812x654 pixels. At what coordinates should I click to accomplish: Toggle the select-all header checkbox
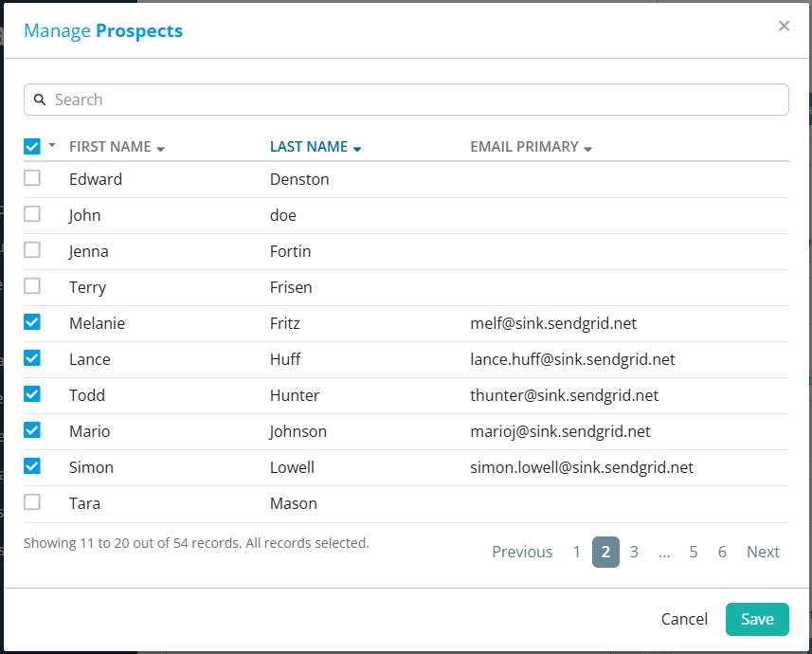(x=32, y=146)
